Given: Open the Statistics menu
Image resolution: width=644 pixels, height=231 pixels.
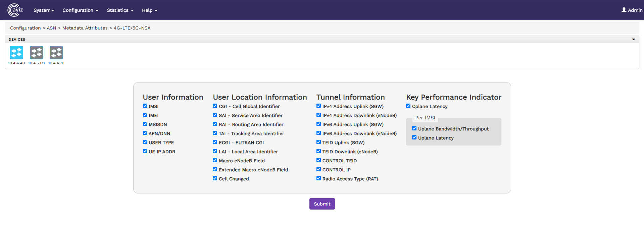Looking at the screenshot, I should coord(120,10).
